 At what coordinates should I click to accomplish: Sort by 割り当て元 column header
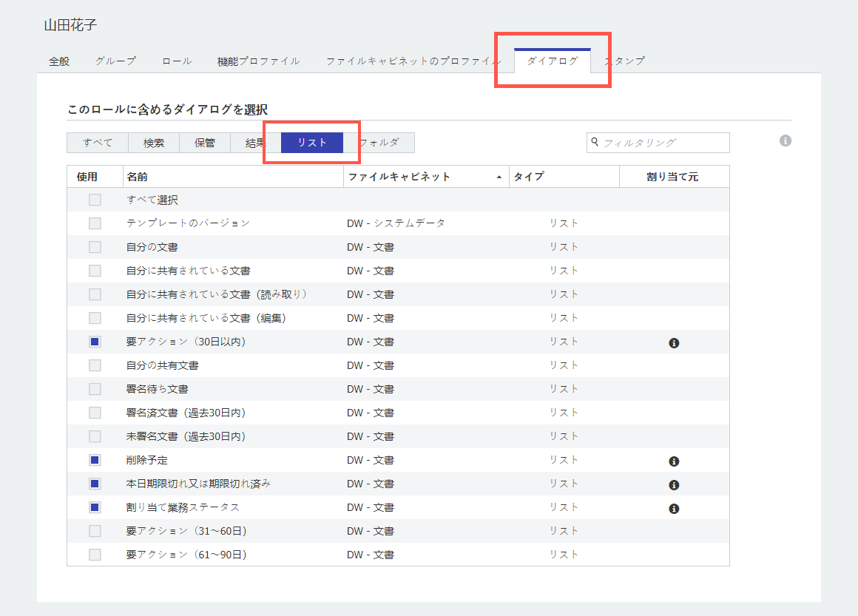click(674, 177)
